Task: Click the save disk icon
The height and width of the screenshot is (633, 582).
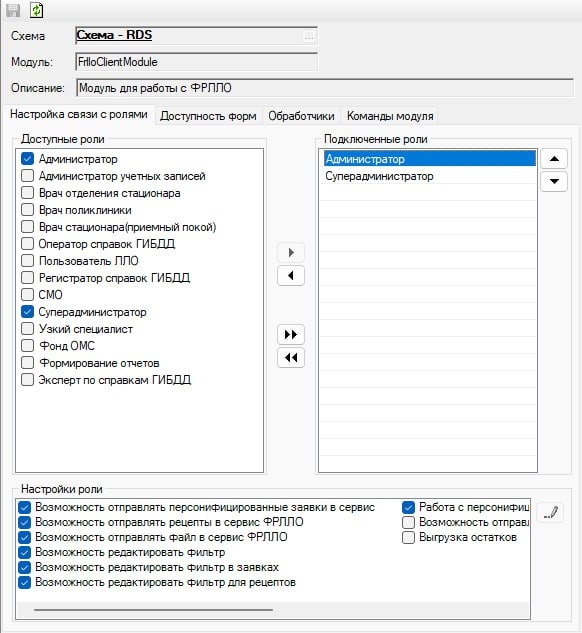Action: pos(13,10)
